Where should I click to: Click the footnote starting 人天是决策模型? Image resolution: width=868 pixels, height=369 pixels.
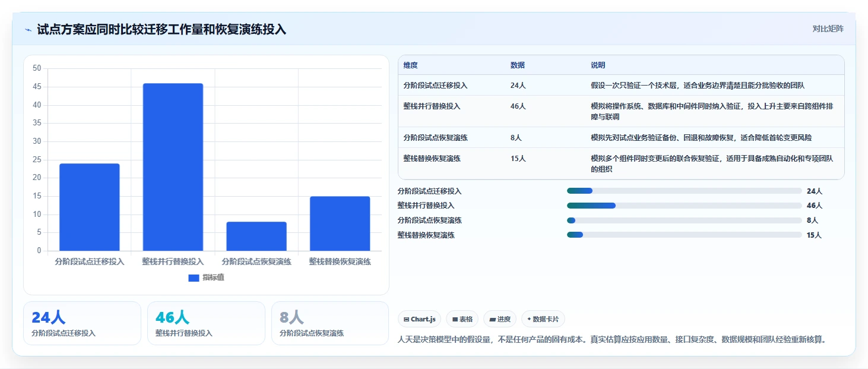[x=612, y=340]
